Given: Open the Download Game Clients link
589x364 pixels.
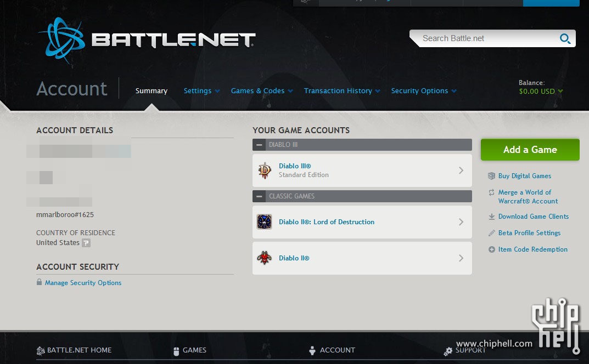Looking at the screenshot, I should click(534, 217).
